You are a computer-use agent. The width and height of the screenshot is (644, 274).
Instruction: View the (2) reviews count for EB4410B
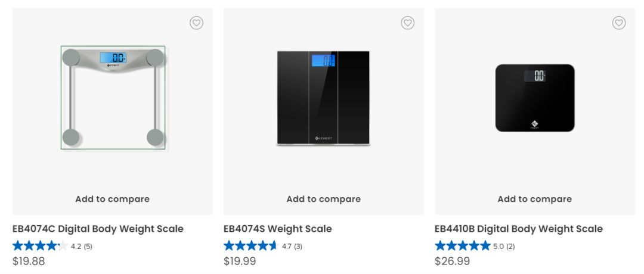pyautogui.click(x=510, y=246)
